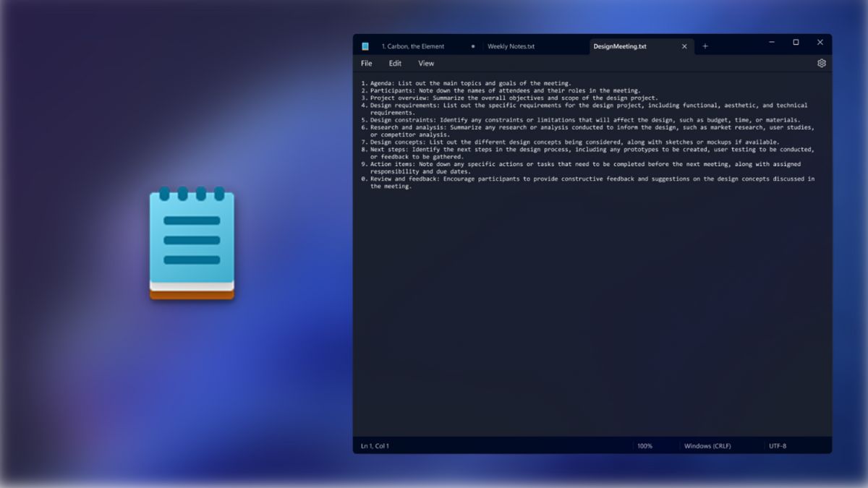Open Notepad settings via the gear icon
The image size is (868, 488).
coord(821,64)
